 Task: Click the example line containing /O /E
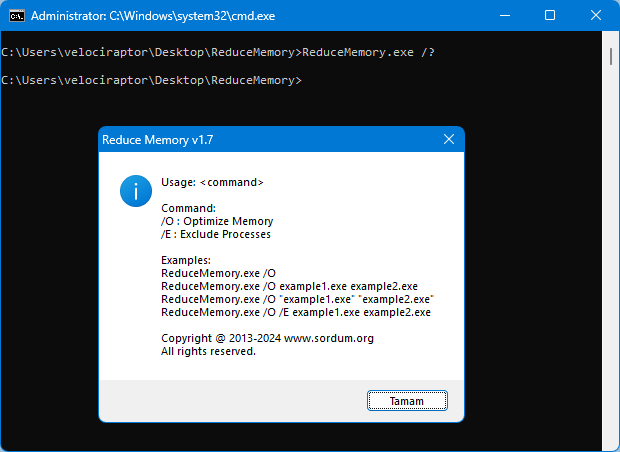tap(295, 312)
